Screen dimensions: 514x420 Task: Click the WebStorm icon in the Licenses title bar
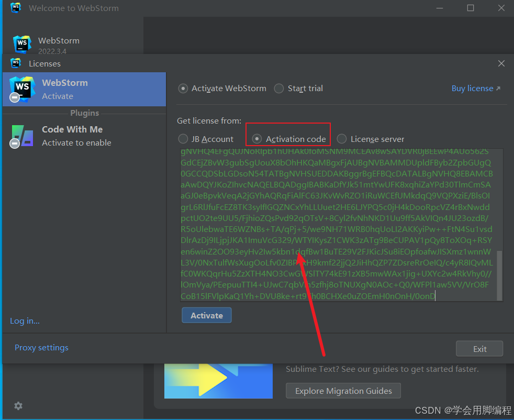click(x=15, y=63)
